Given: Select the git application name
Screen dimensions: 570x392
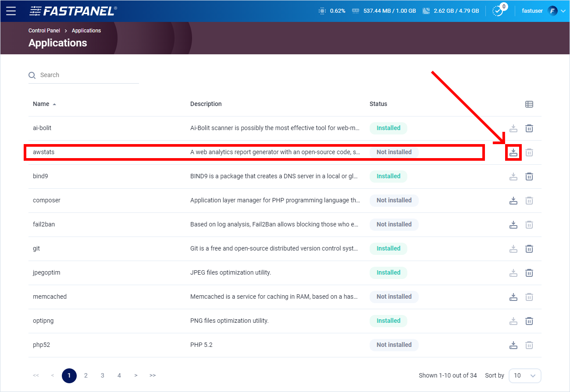Looking at the screenshot, I should tap(36, 248).
